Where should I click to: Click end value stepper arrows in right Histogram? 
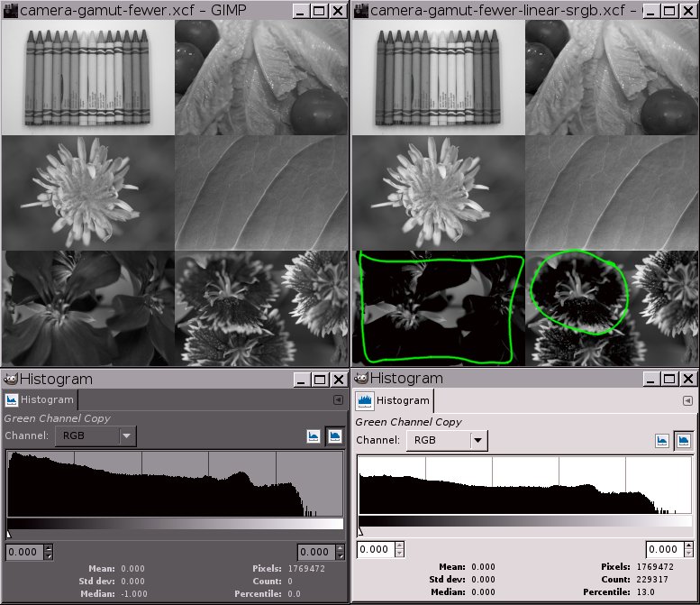click(688, 549)
